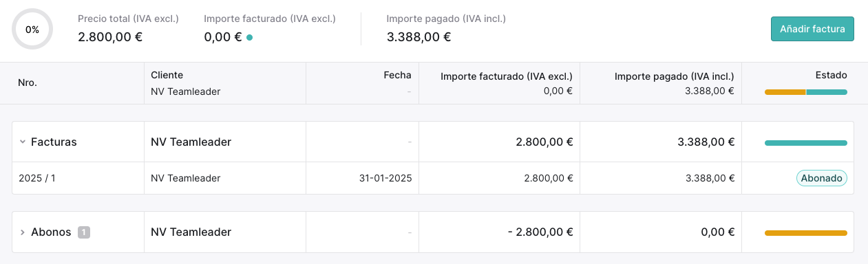Click the Estado header progress bar
868x264 pixels.
click(x=805, y=92)
